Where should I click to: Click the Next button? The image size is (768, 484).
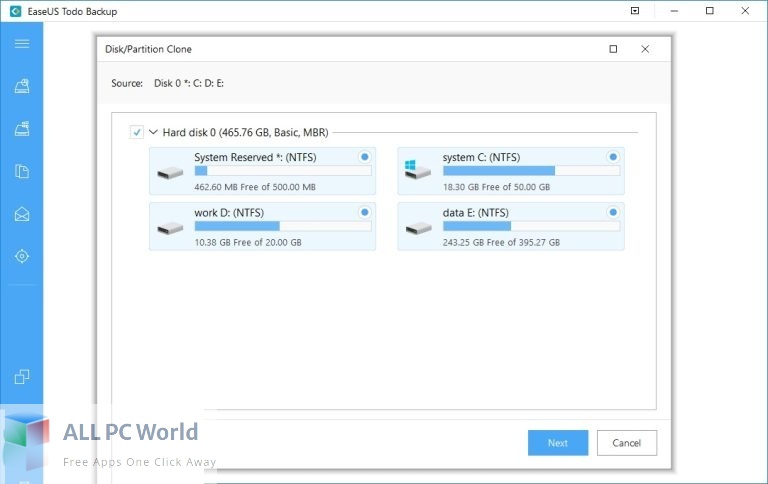pyautogui.click(x=558, y=443)
